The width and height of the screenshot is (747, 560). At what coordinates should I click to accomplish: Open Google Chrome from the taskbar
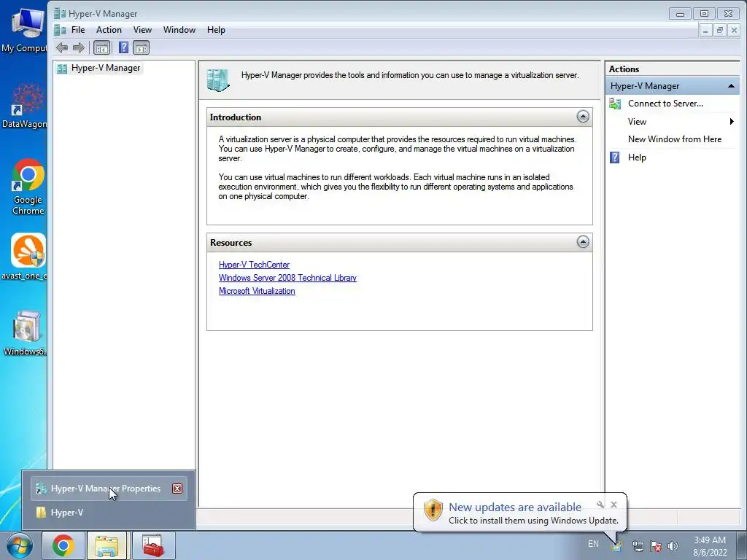[63, 545]
